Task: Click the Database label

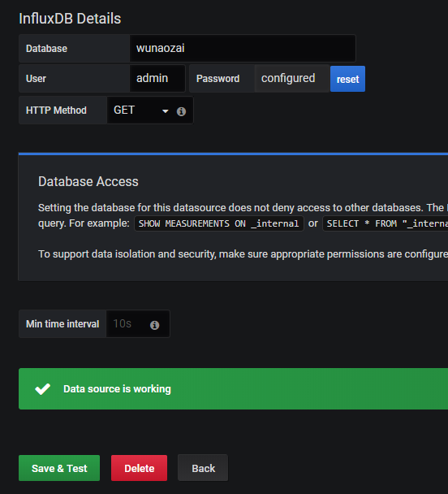Action: tap(46, 49)
